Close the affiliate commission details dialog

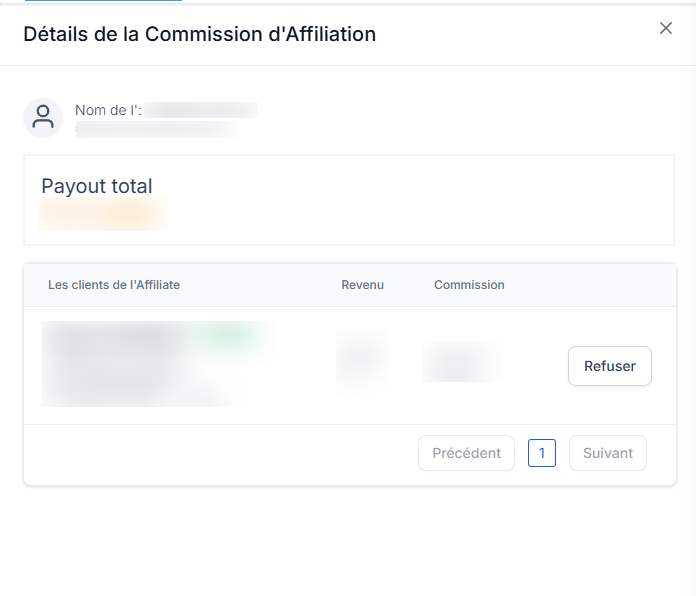(665, 28)
